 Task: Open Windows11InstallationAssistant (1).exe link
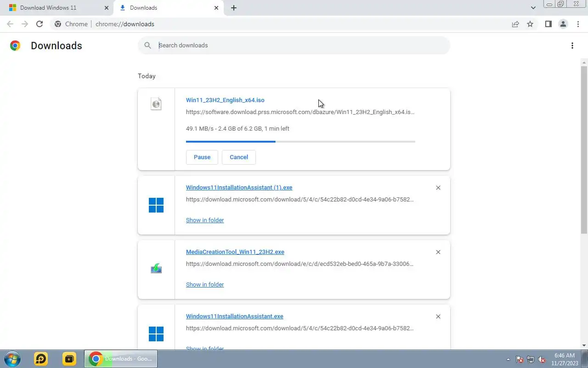pos(239,187)
